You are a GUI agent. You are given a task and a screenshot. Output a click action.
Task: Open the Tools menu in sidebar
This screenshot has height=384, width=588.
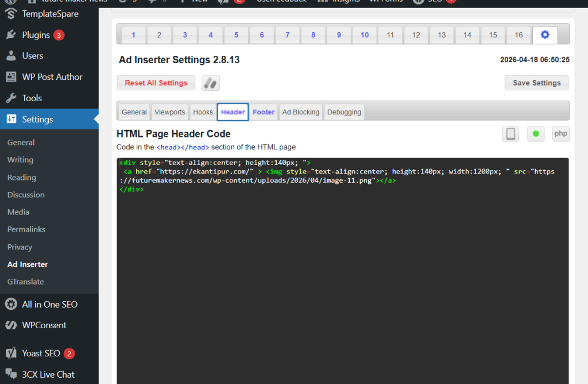pyautogui.click(x=32, y=98)
